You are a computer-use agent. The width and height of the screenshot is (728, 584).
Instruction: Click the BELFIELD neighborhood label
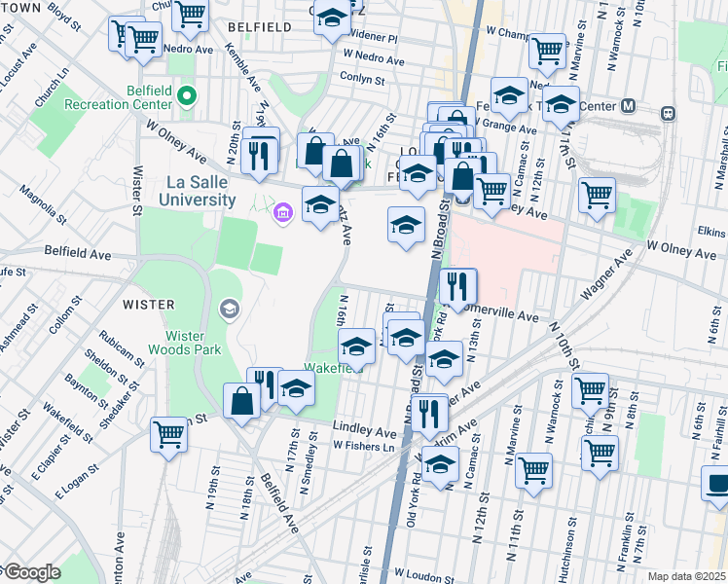[260, 27]
